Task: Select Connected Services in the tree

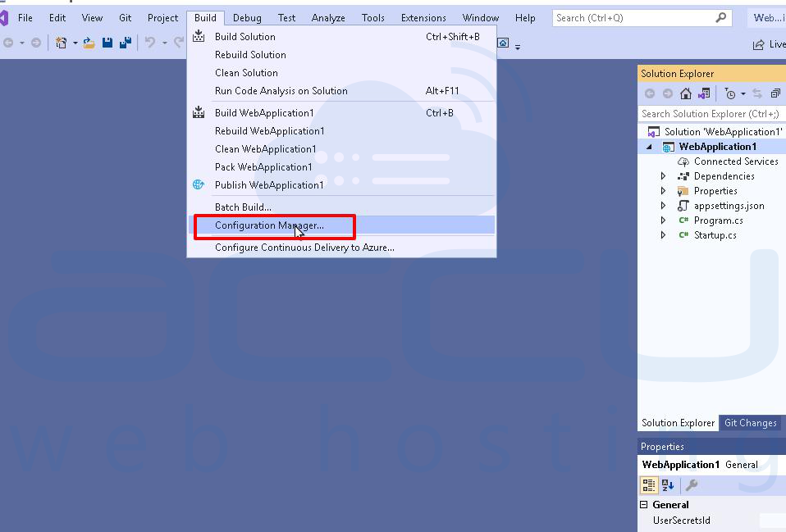Action: [x=736, y=161]
